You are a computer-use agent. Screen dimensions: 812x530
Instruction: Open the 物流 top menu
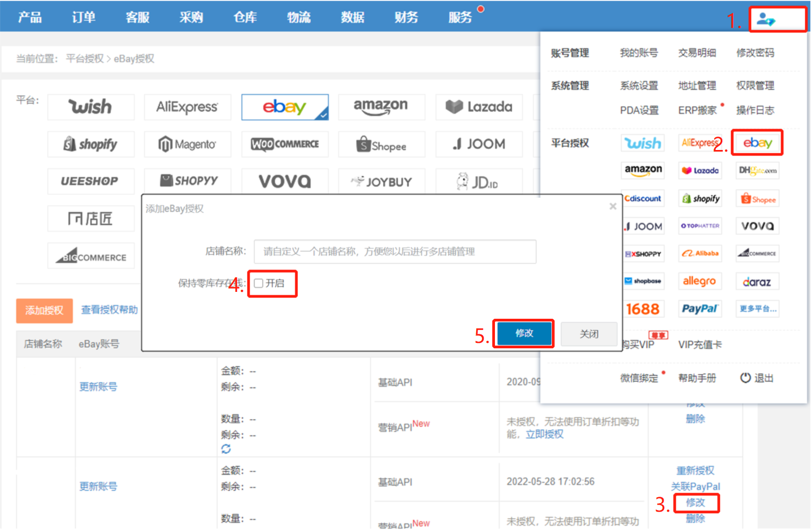[299, 17]
